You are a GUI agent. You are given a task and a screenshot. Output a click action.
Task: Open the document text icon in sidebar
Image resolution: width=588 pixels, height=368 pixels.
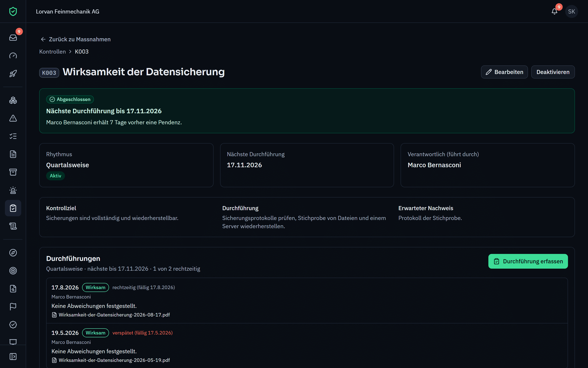coord(13,154)
